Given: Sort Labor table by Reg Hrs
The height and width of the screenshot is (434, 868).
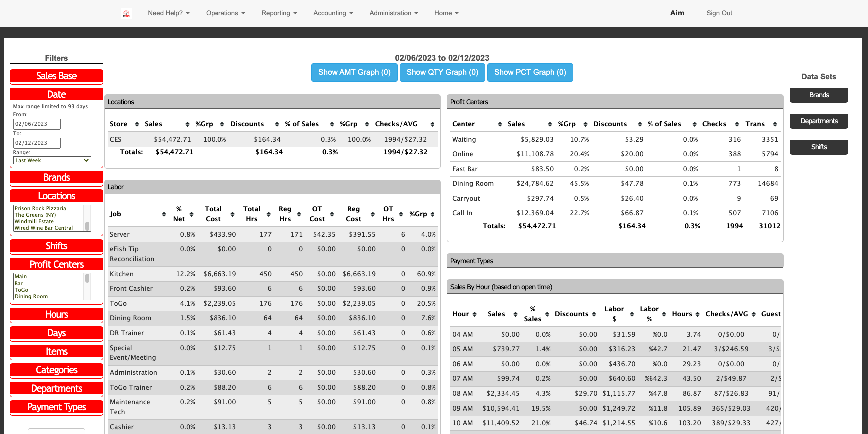Looking at the screenshot, I should pyautogui.click(x=289, y=214).
